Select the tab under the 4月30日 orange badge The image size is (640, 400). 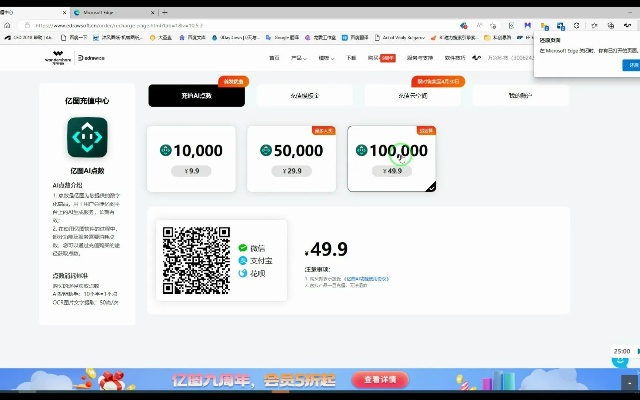pos(413,96)
